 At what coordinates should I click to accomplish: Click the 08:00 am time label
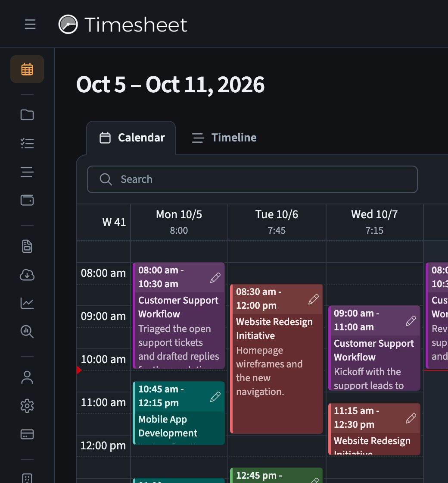point(103,273)
